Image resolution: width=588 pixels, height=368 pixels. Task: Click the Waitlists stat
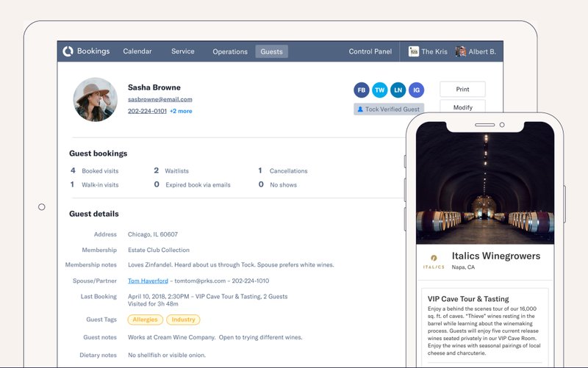point(171,170)
